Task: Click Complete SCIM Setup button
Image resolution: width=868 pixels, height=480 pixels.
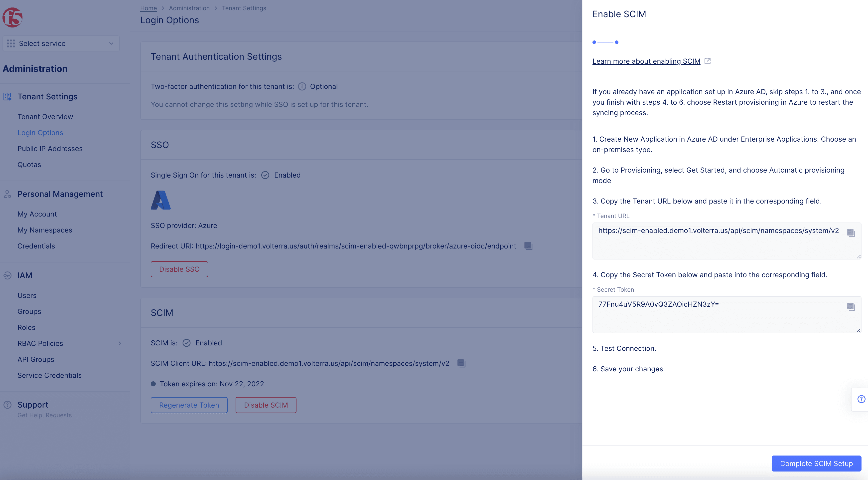Action: click(816, 464)
